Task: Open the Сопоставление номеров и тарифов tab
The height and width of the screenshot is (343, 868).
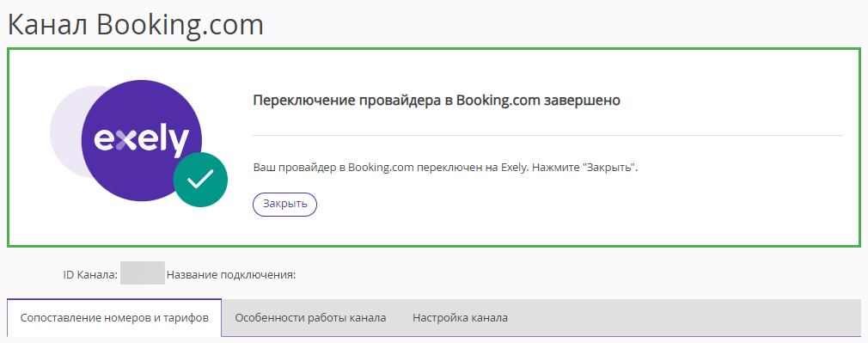Action: coord(114,318)
